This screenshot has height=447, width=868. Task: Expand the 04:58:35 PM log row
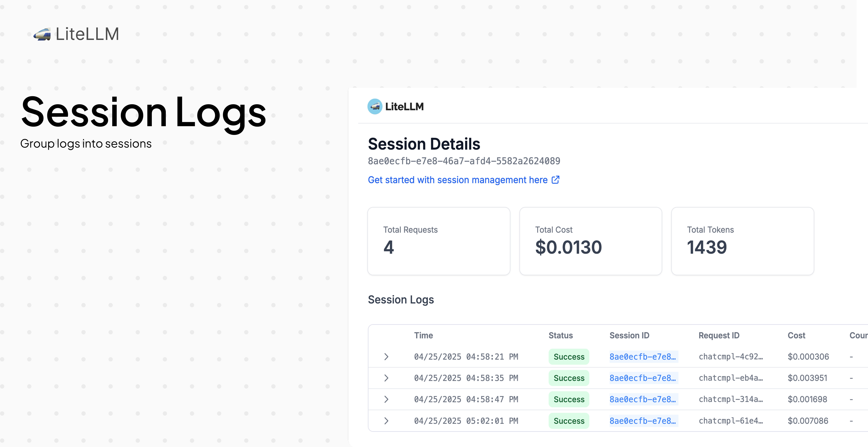[x=386, y=378]
